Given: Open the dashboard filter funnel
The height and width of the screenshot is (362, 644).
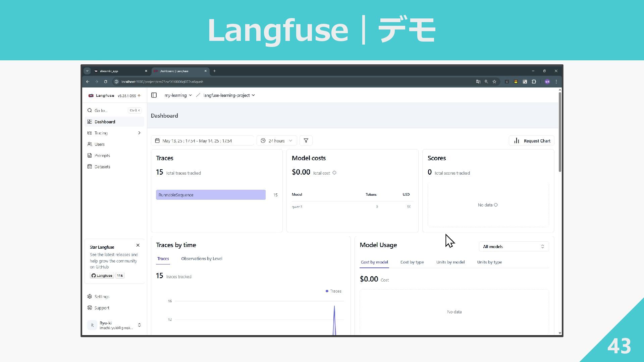Looking at the screenshot, I should coord(306,141).
